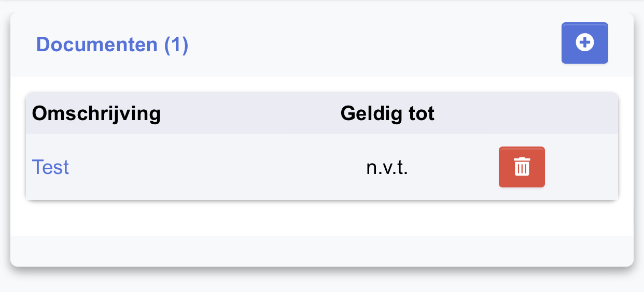The width and height of the screenshot is (644, 292).
Task: Select the Test table row
Action: (322, 167)
